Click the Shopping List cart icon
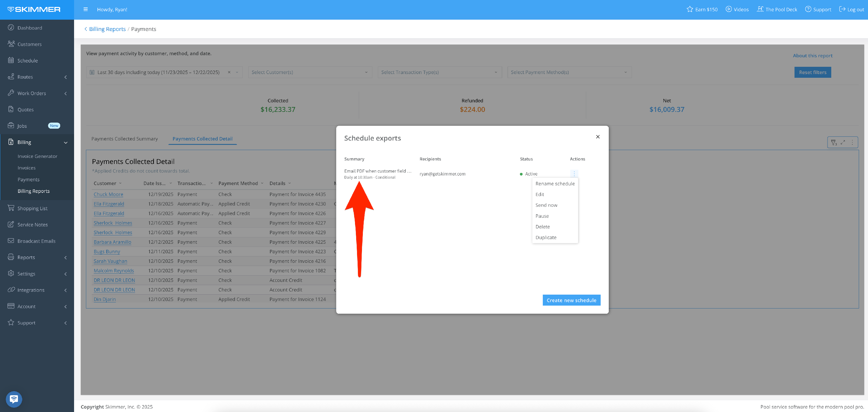 [x=11, y=208]
